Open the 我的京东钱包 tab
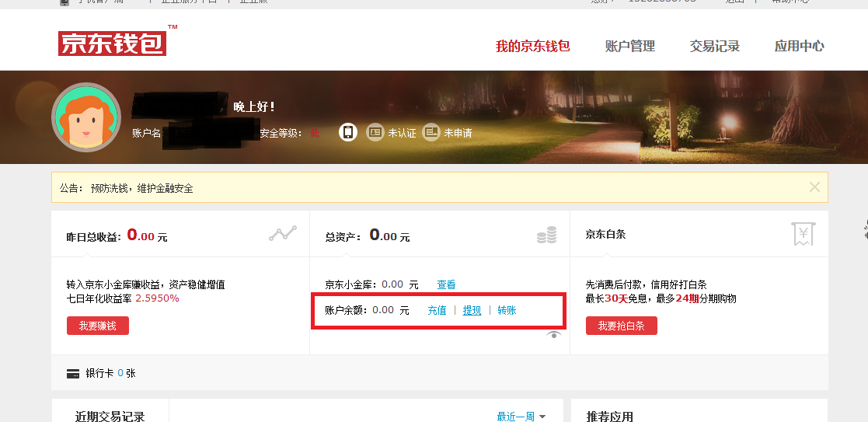The width and height of the screenshot is (868, 422). pyautogui.click(x=532, y=47)
